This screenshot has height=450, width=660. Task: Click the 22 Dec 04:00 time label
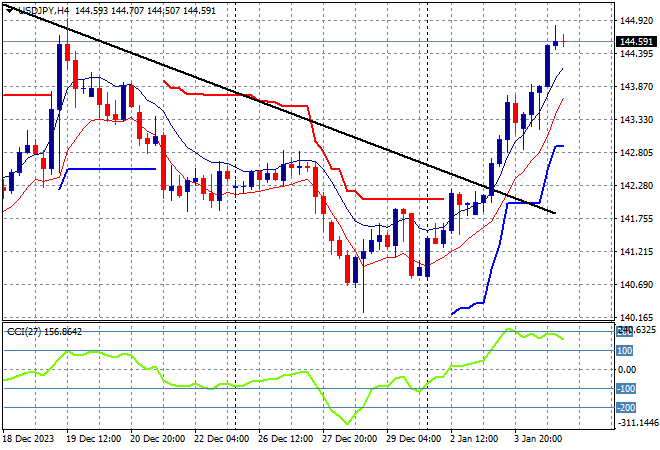click(x=221, y=439)
